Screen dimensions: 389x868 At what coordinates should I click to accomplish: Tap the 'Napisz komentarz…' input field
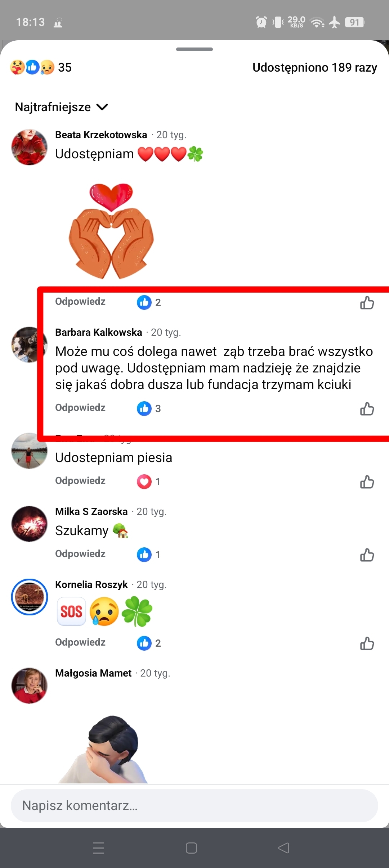point(194,806)
